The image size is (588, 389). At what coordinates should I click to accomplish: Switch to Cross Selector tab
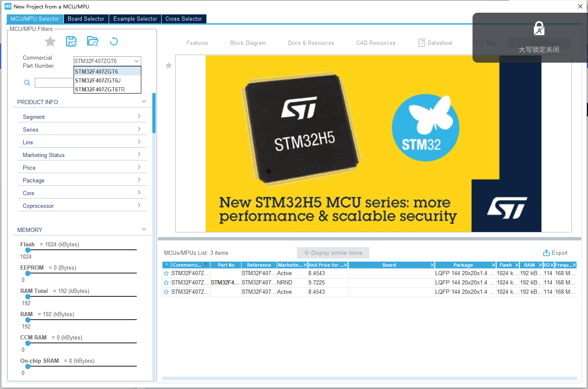(184, 19)
